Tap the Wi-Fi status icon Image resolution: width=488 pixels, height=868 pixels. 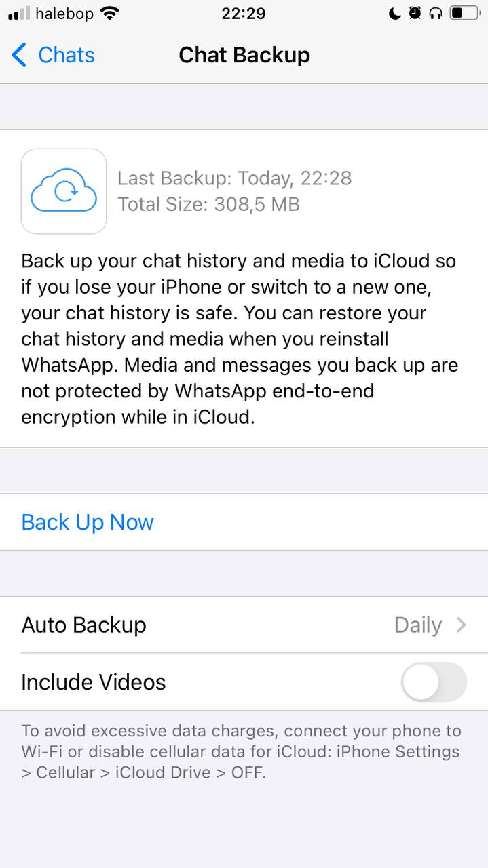point(109,13)
